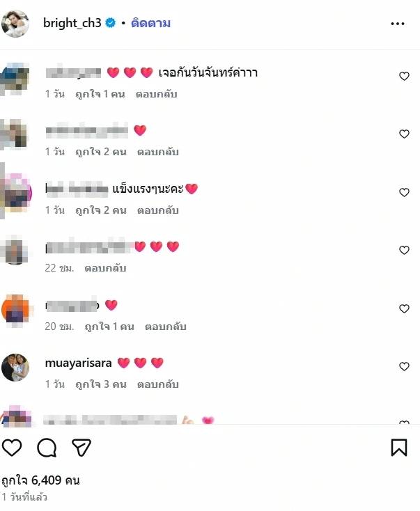Open bright_ch3 profile picture
The width and height of the screenshot is (420, 511).
[x=15, y=24]
